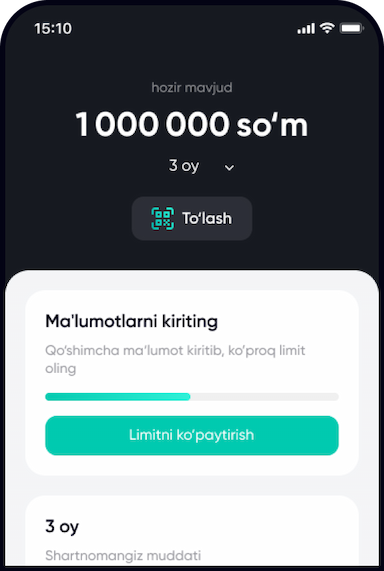Image resolution: width=384 pixels, height=571 pixels.
Task: Tap the hozir mavjud label
Action: tap(192, 88)
